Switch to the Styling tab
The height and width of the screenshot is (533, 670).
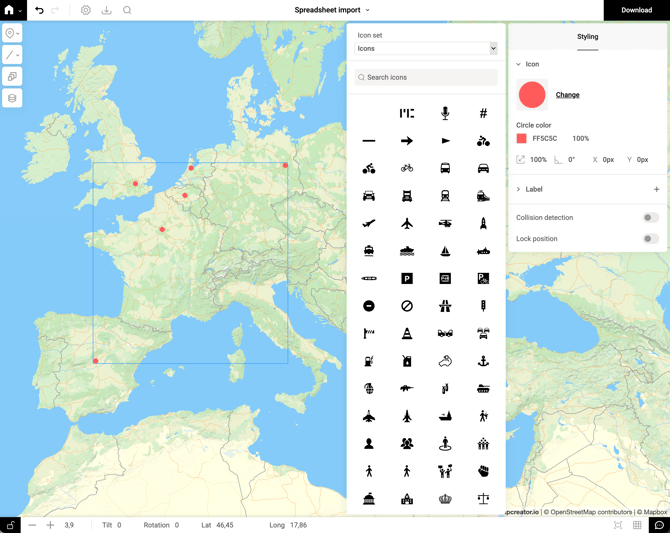coord(588,37)
